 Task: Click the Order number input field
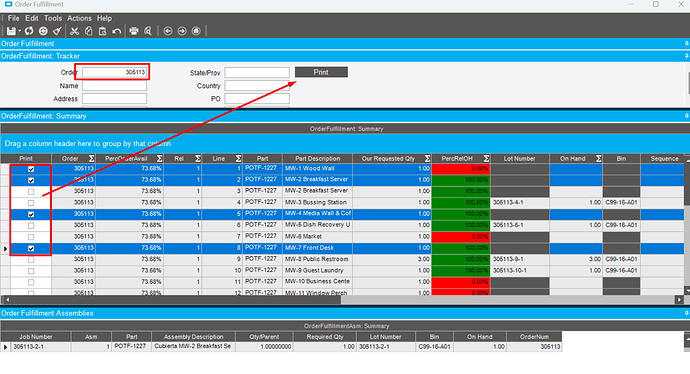[114, 72]
